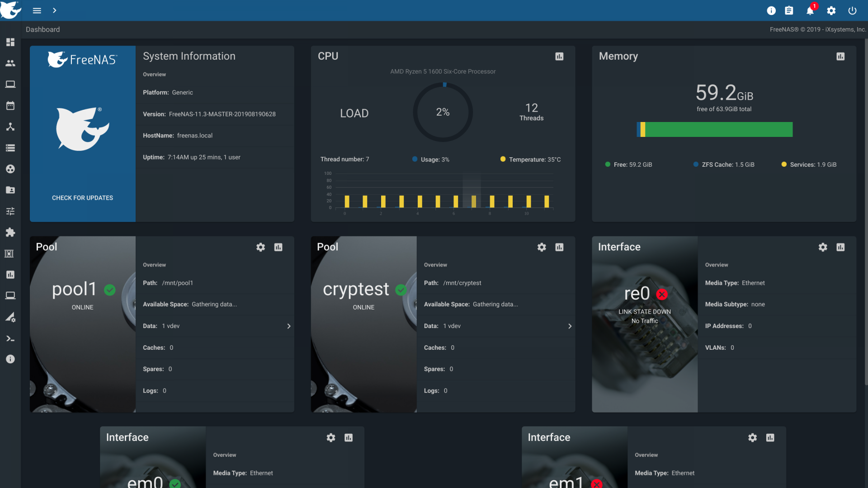Open Dashboard icon in sidebar

(x=10, y=42)
